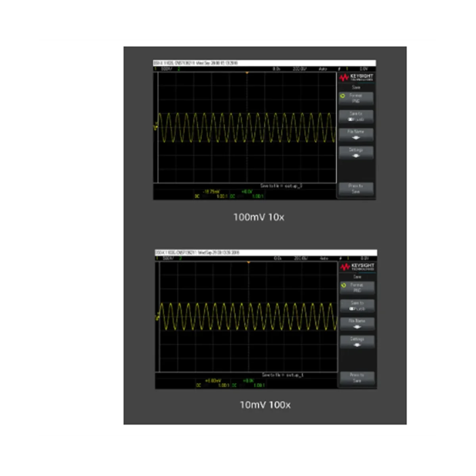Image resolution: width=476 pixels, height=476 pixels.
Task: Click the white title bar of the bottom scope
Action: [x=266, y=252]
